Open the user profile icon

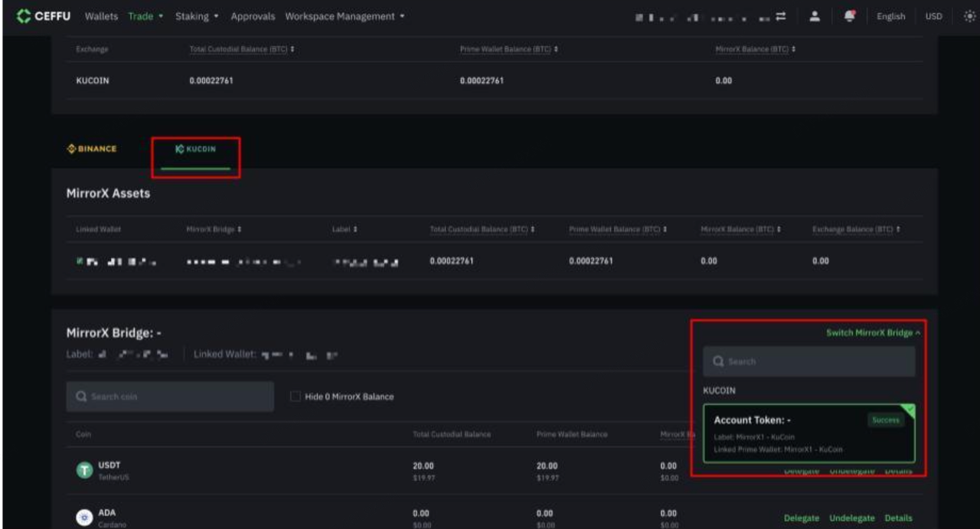coord(815,16)
